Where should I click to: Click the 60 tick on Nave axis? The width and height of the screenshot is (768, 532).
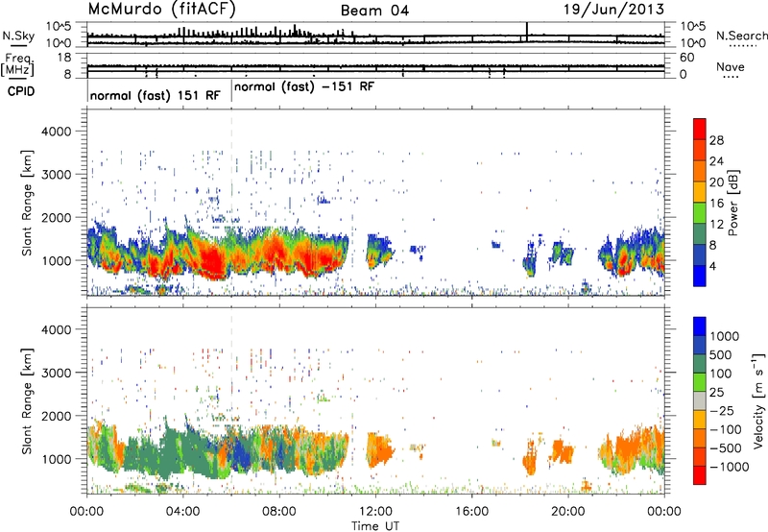click(686, 58)
